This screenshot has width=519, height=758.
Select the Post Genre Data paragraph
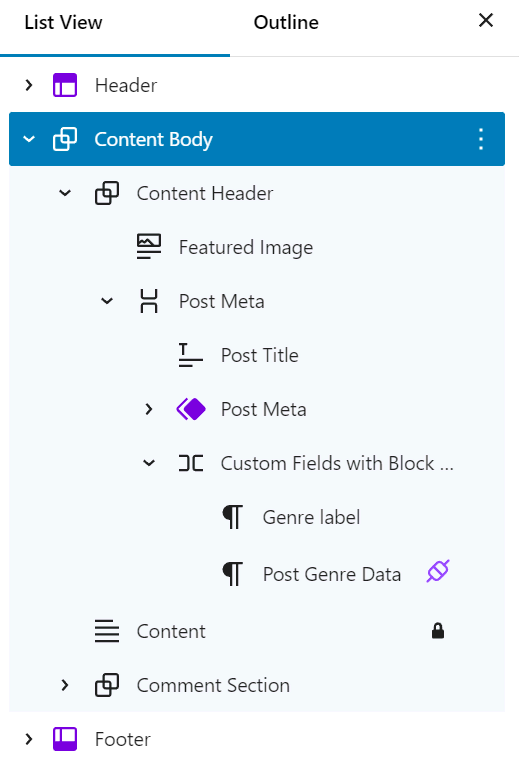(x=332, y=574)
